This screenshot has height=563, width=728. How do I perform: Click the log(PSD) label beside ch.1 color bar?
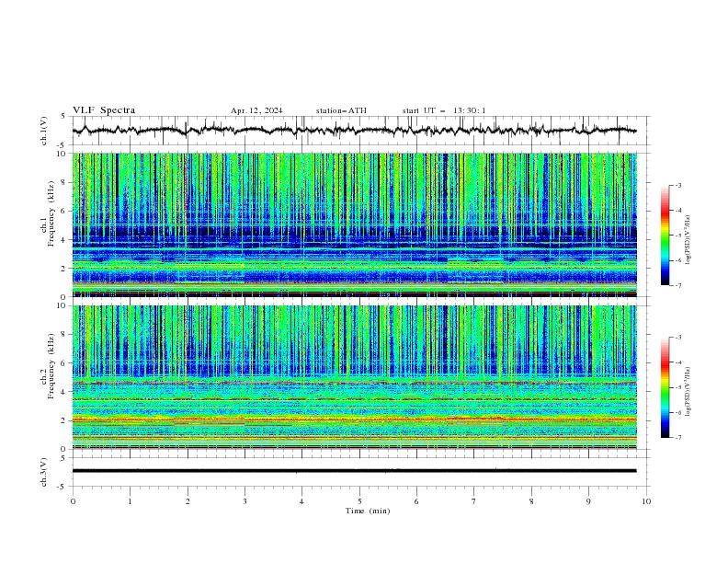tap(688, 240)
